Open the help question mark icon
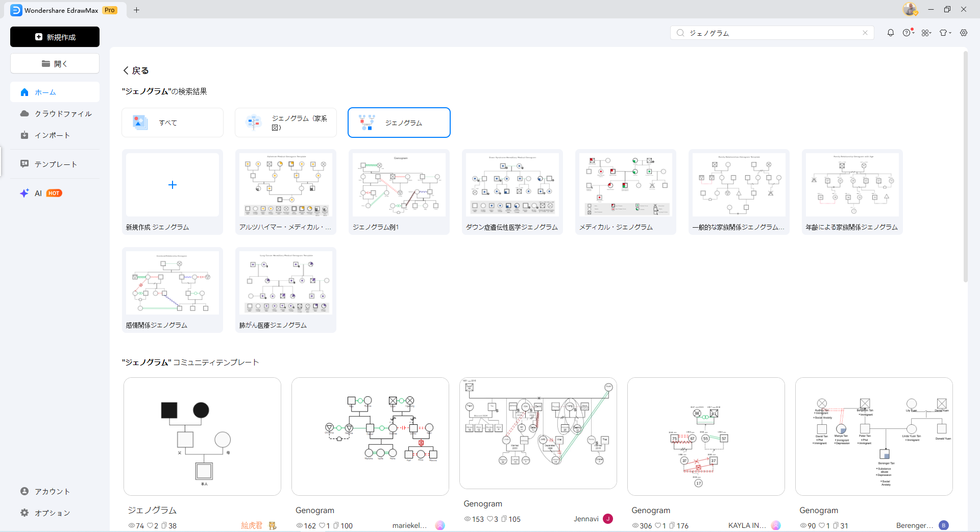The height and width of the screenshot is (532, 980). click(x=907, y=33)
